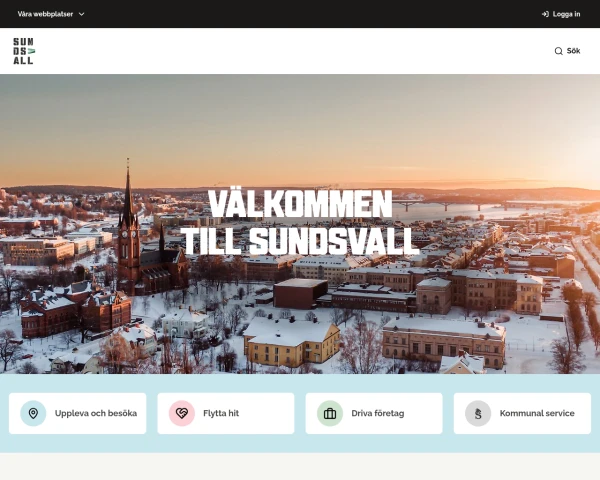Image resolution: width=600 pixels, height=480 pixels.
Task: Click the Välkommen till Sundsvall heading
Action: (x=300, y=222)
